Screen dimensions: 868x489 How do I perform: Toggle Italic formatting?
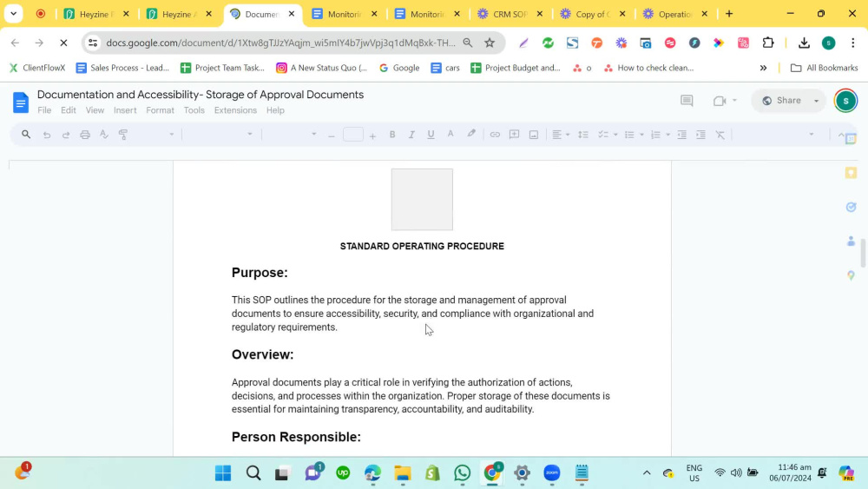(x=411, y=135)
